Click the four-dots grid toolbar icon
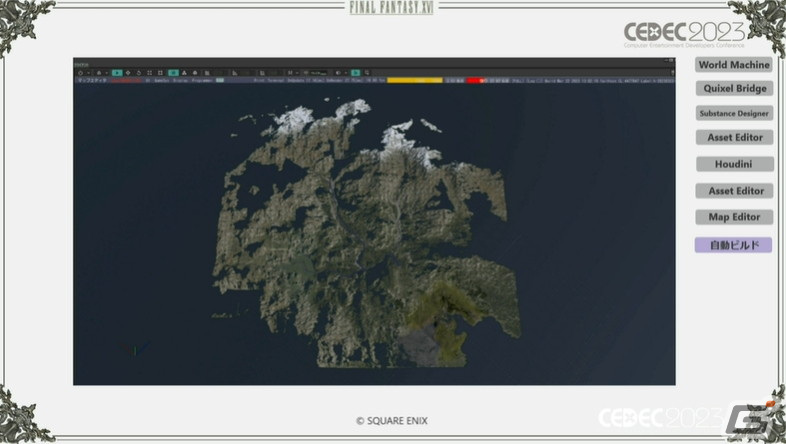 149,73
